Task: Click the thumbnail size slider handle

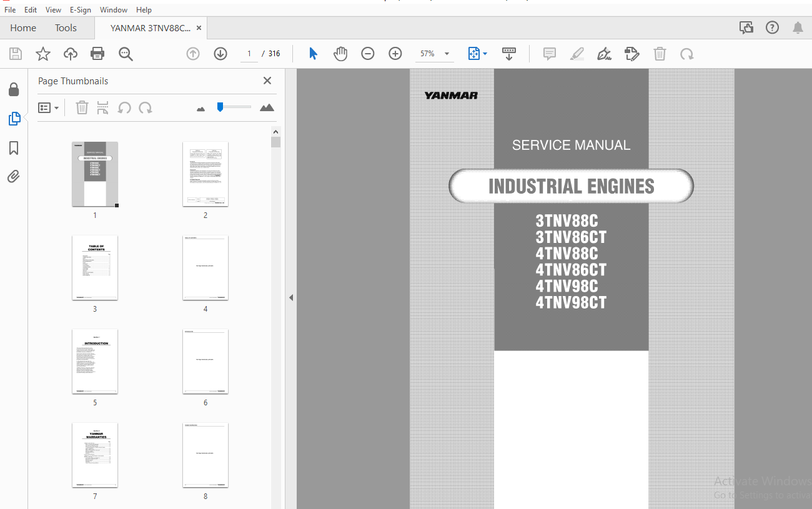Action: pos(220,107)
